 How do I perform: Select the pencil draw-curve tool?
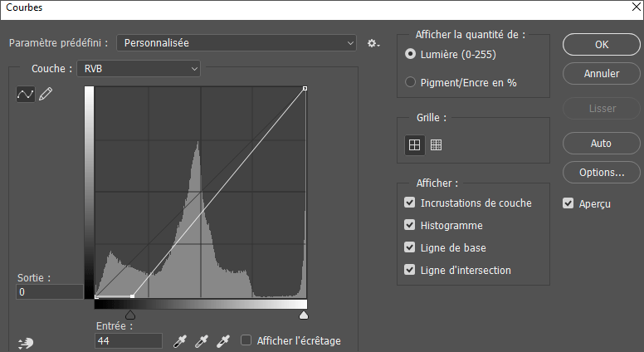(46, 95)
